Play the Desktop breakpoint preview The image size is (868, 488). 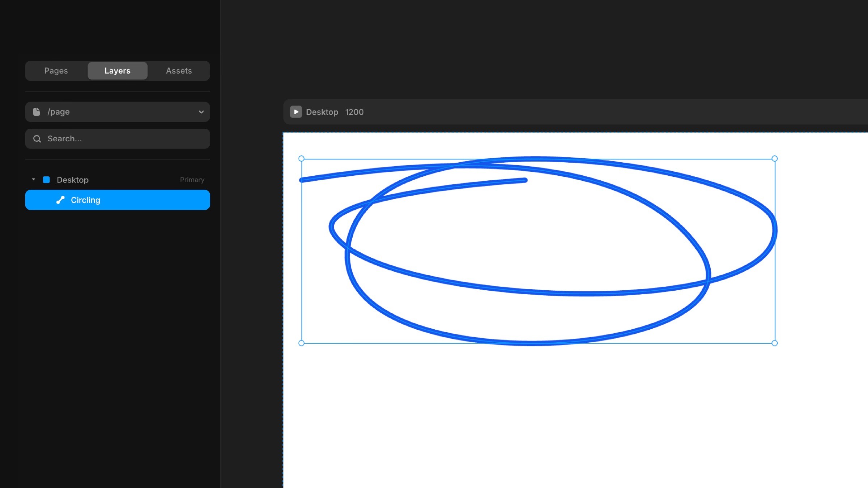tap(296, 112)
